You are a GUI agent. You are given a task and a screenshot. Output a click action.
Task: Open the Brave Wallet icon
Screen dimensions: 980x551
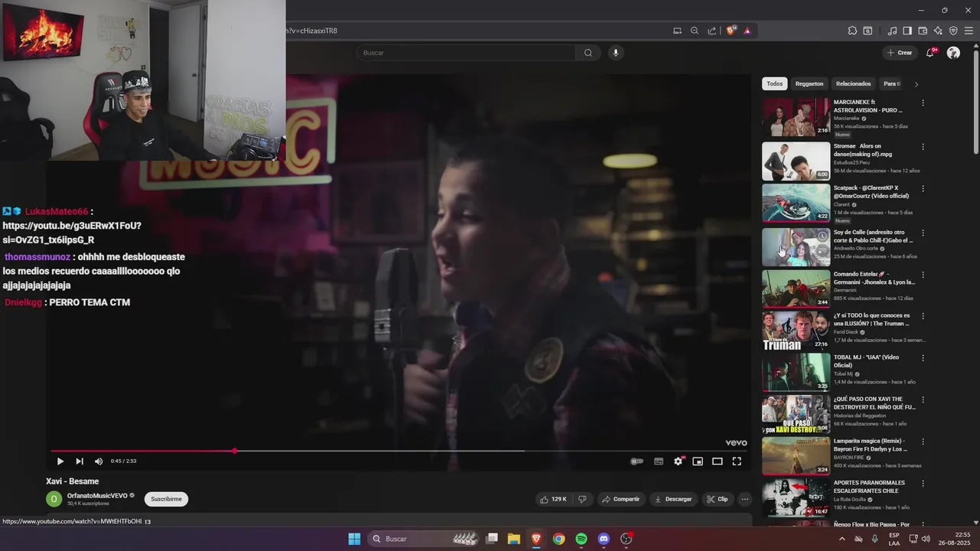[x=923, y=31]
